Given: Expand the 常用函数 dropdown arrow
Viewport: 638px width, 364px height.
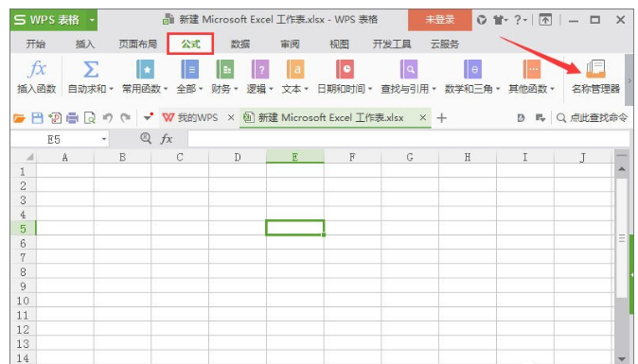Looking at the screenshot, I should [166, 89].
